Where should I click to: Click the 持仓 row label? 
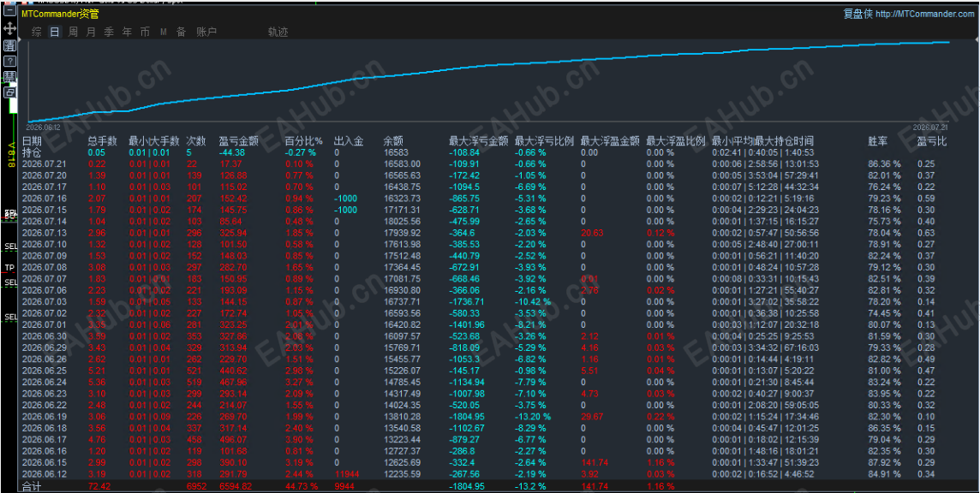pyautogui.click(x=33, y=151)
